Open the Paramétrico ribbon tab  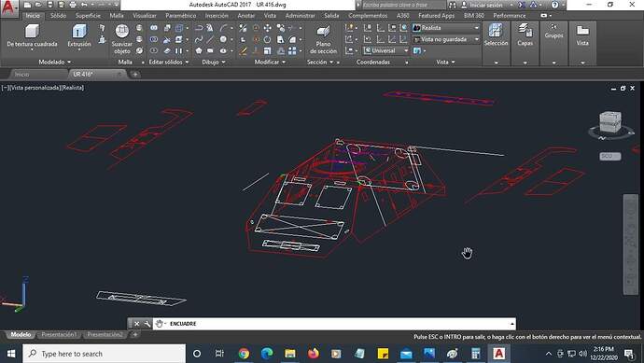(181, 16)
